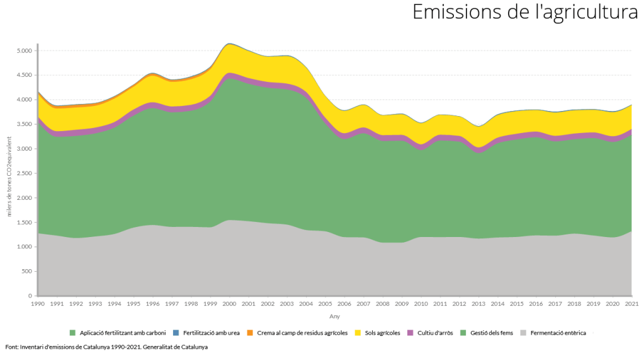
Task: Hide the Sols agrícoles series via its label
Action: point(382,332)
